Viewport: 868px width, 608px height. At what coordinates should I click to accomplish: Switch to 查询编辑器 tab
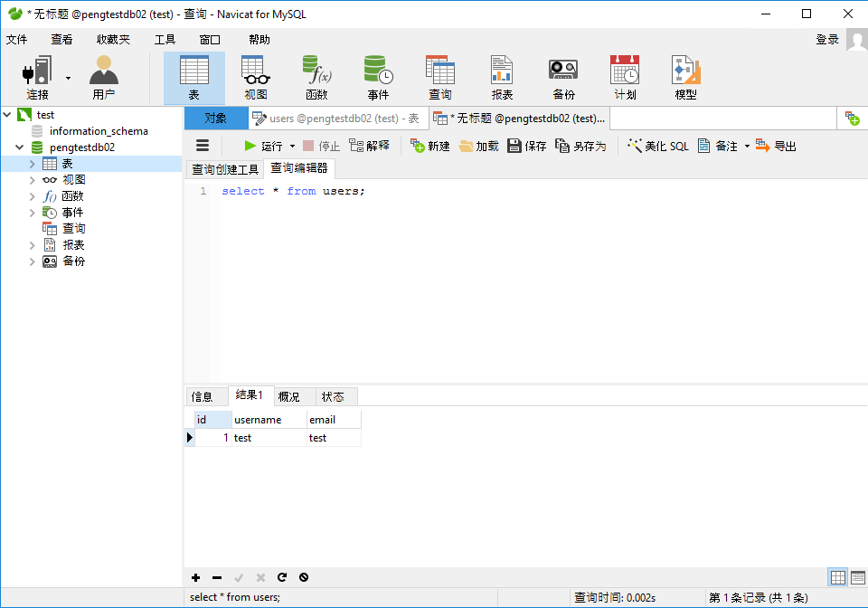[299, 168]
